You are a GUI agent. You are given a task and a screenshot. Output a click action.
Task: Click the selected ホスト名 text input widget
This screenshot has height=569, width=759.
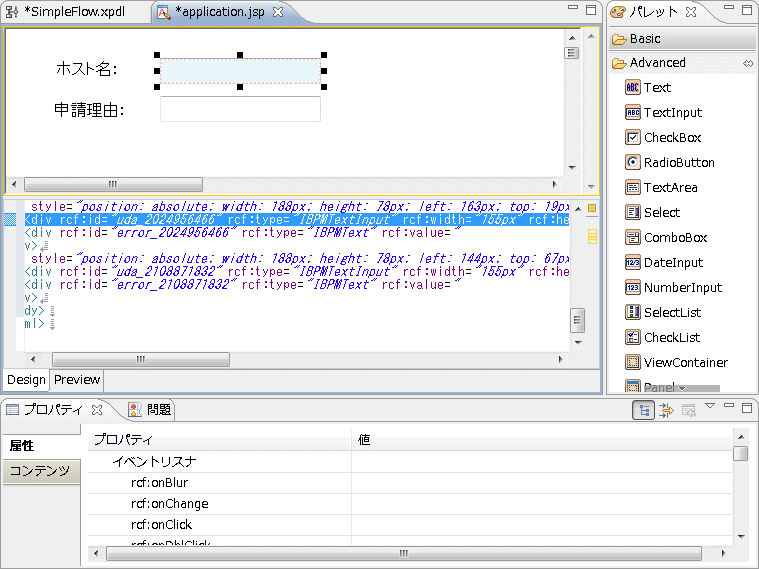pos(241,71)
